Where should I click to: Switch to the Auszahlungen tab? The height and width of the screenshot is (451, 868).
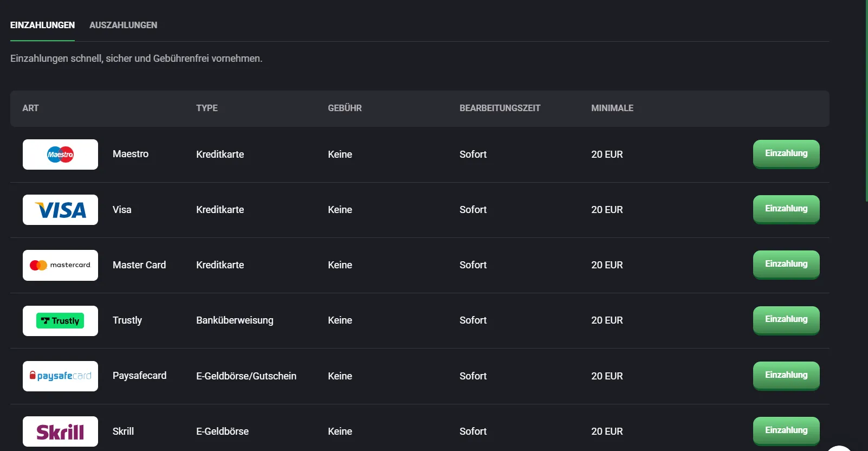pos(123,25)
